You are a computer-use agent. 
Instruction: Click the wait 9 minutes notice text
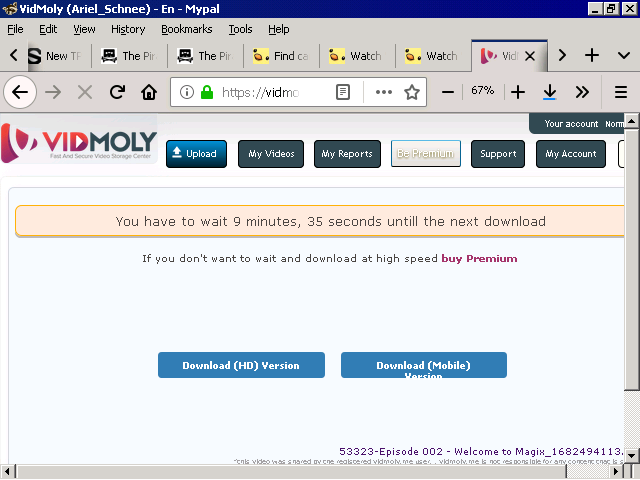[x=331, y=222]
